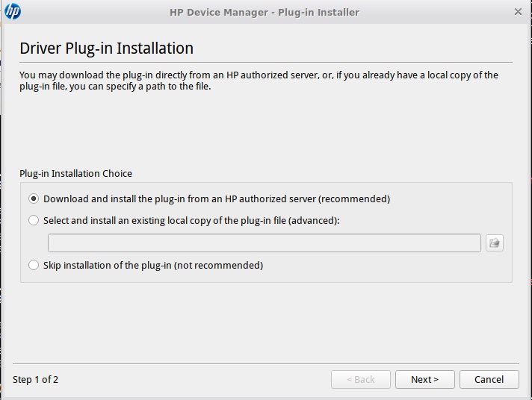Select the download from HP server radio button

coord(34,199)
